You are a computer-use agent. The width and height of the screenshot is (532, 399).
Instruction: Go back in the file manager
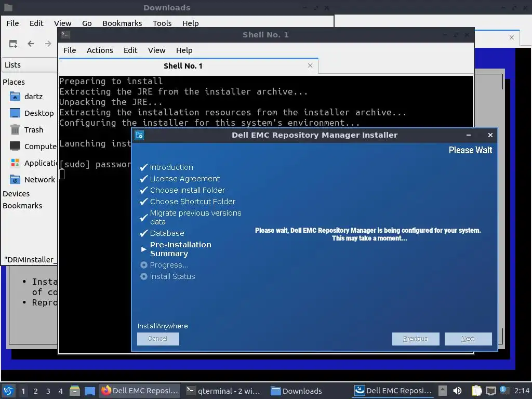coord(31,44)
